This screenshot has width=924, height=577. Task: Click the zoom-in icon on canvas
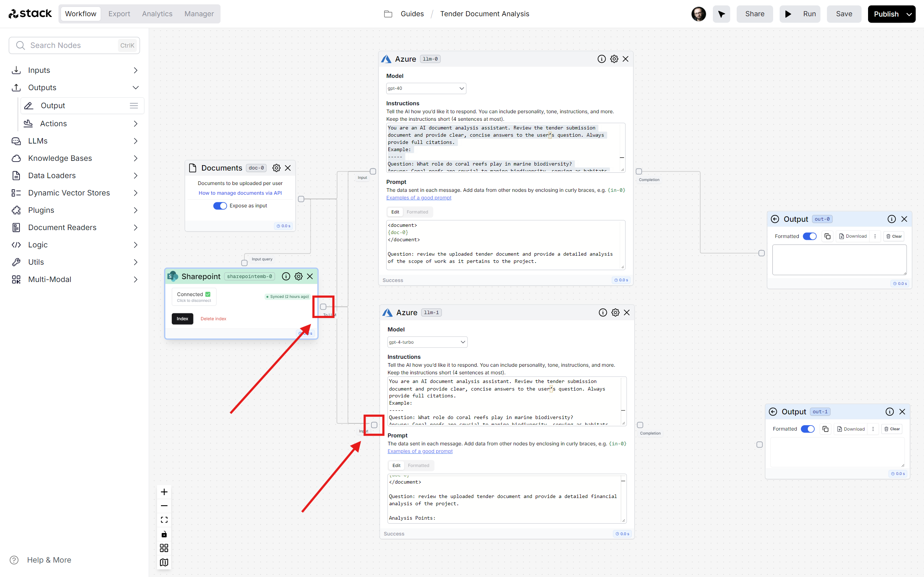coord(164,492)
